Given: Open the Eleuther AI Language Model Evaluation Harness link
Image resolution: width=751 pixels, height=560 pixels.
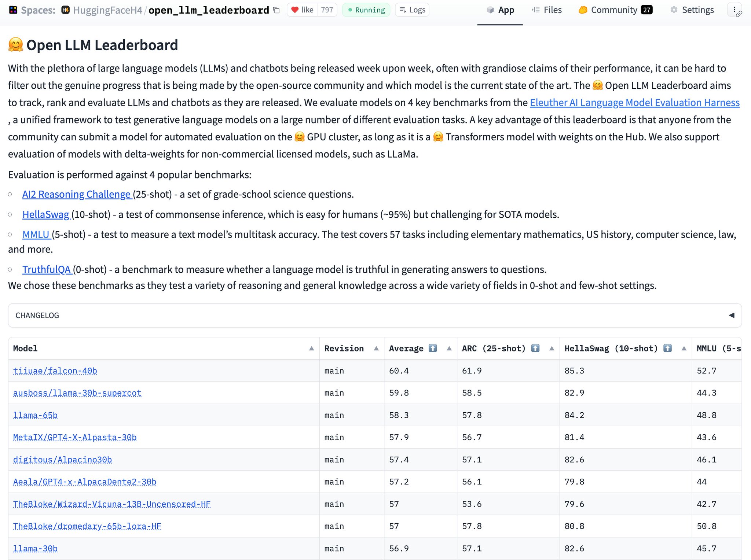Looking at the screenshot, I should click(x=635, y=103).
